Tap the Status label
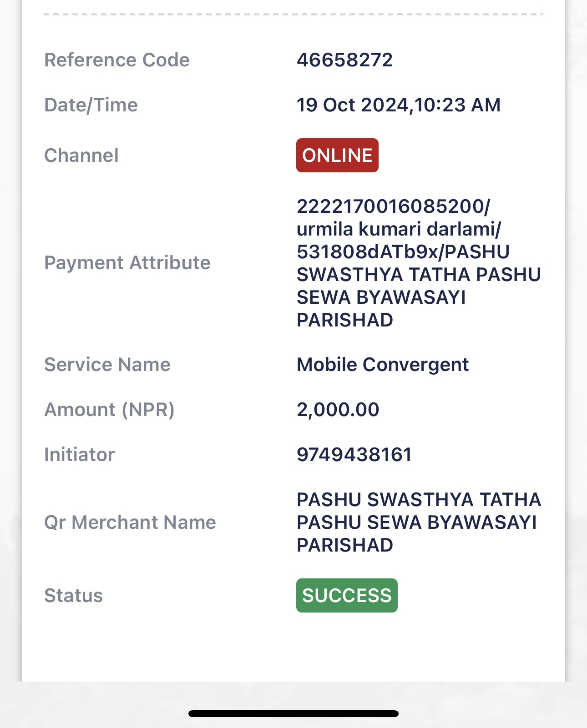This screenshot has height=728, width=587. click(x=74, y=596)
